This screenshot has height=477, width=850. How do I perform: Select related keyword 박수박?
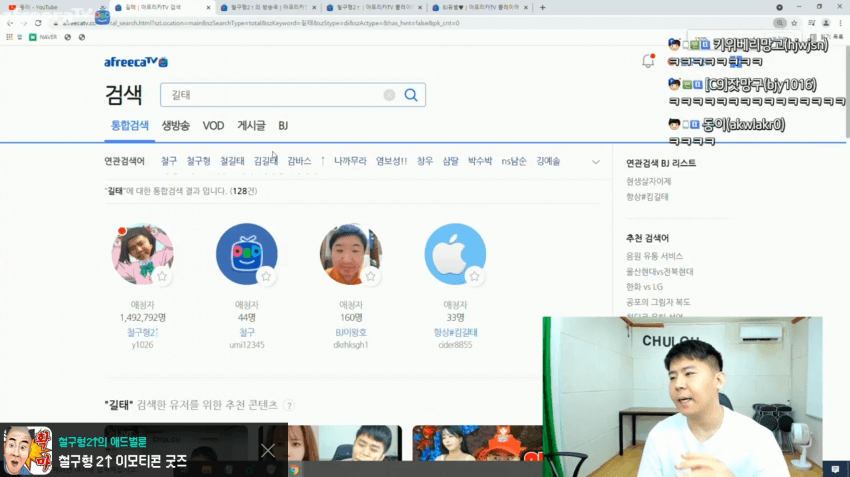pyautogui.click(x=480, y=161)
